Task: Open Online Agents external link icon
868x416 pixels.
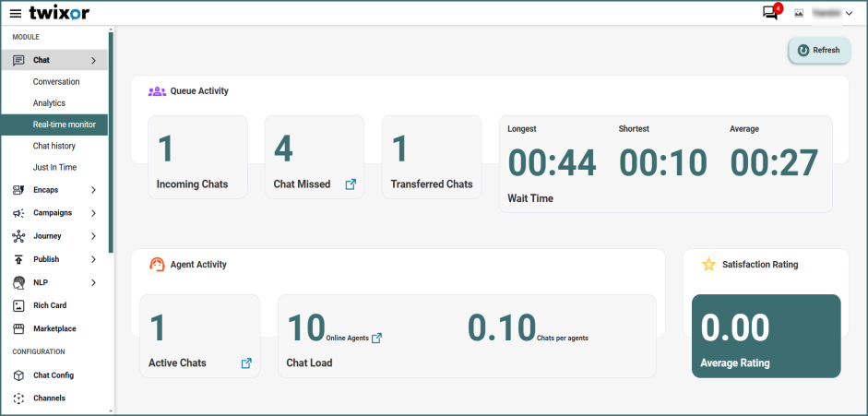Action: click(x=376, y=338)
